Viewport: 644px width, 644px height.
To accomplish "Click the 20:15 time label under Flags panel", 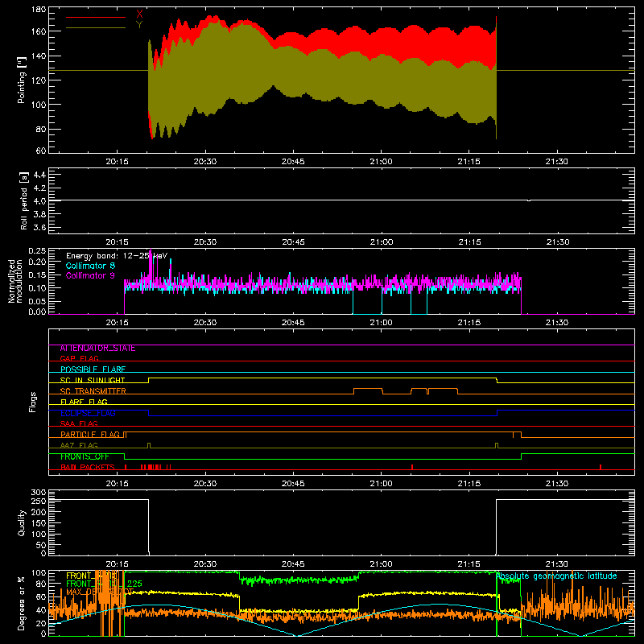I will [117, 484].
